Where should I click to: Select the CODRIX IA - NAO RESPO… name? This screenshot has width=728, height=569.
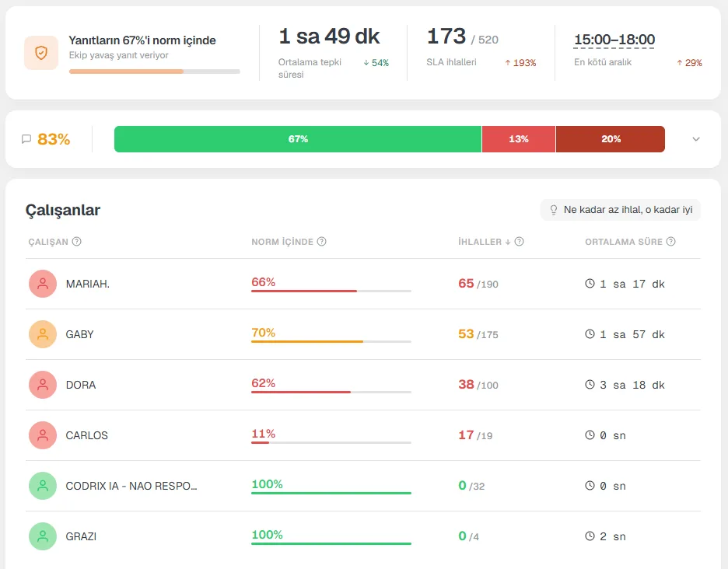coord(131,487)
